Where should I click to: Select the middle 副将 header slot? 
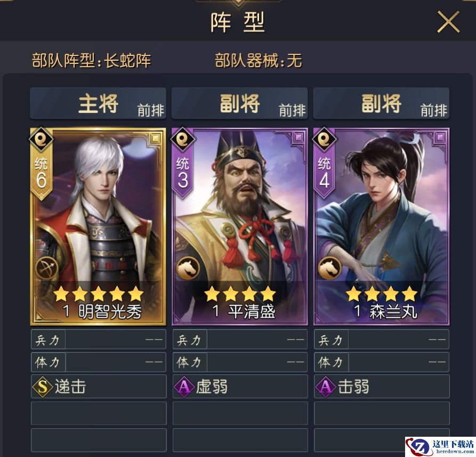click(x=240, y=103)
